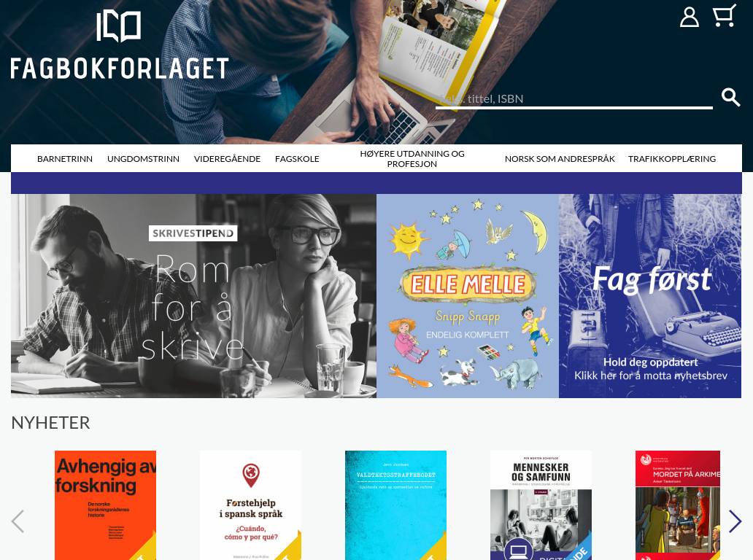
Task: Show previous books with left carousel arrow
Action: [18, 521]
